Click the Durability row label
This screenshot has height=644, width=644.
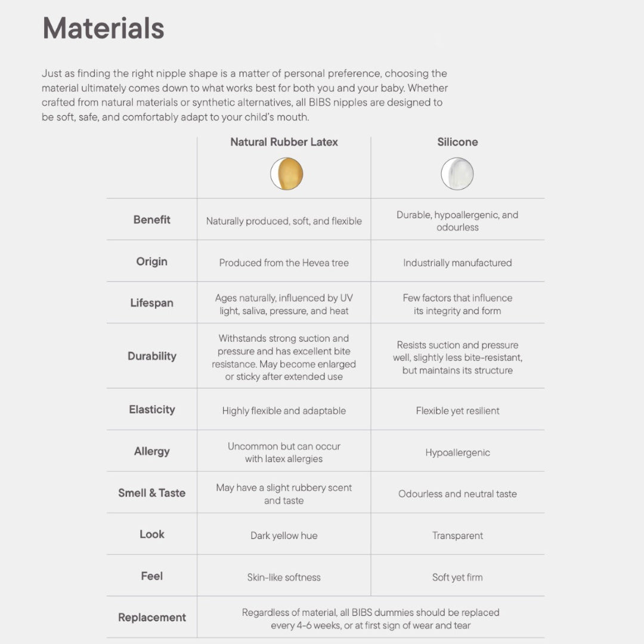pyautogui.click(x=152, y=356)
